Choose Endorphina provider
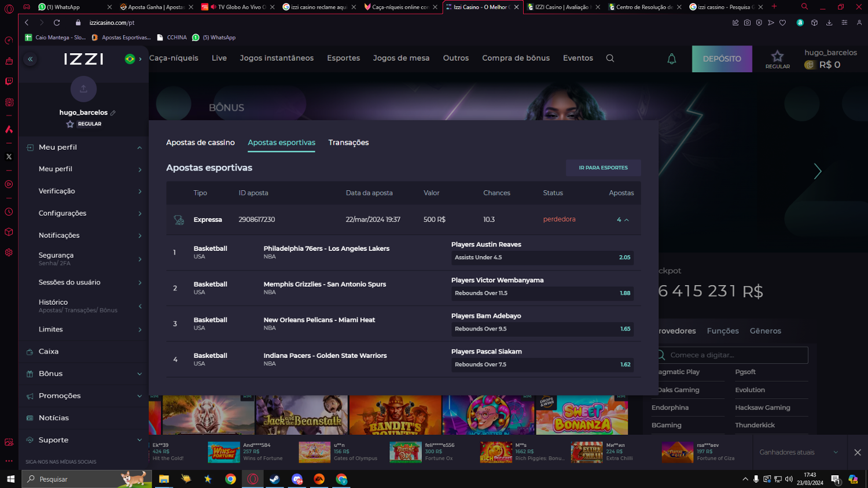The width and height of the screenshot is (868, 488). [x=670, y=408]
